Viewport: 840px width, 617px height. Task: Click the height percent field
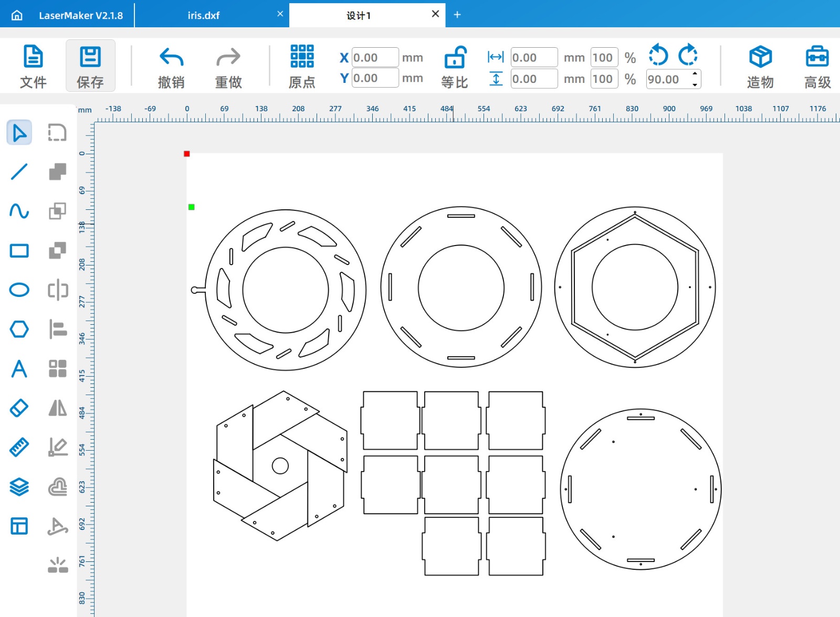[604, 79]
